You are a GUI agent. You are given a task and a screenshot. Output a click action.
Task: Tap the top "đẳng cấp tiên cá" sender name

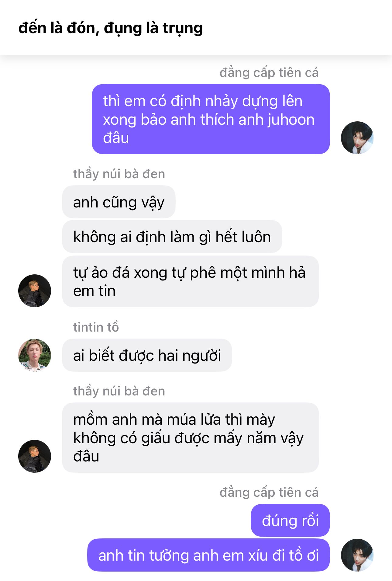pyautogui.click(x=269, y=73)
